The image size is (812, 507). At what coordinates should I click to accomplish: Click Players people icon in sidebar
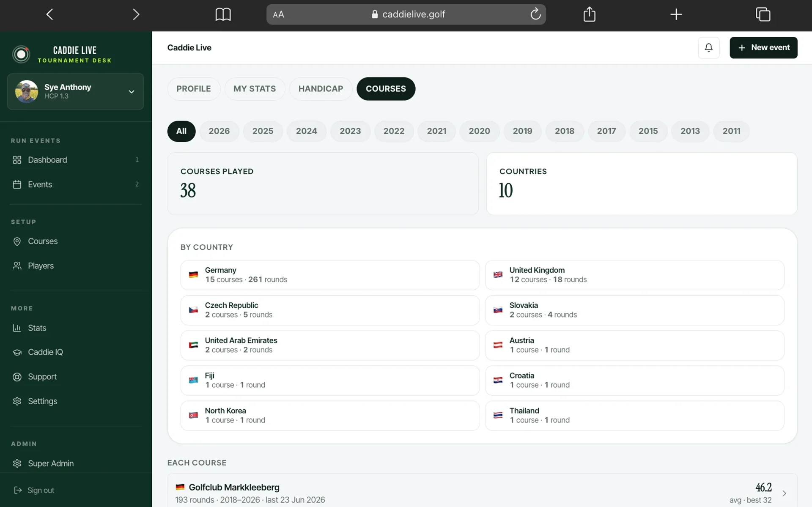click(17, 266)
